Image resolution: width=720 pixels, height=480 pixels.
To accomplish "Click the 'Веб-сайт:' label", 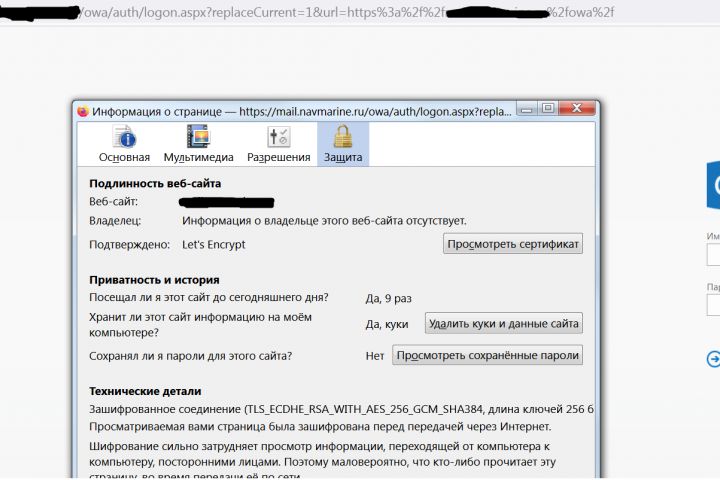I will click(x=113, y=202).
